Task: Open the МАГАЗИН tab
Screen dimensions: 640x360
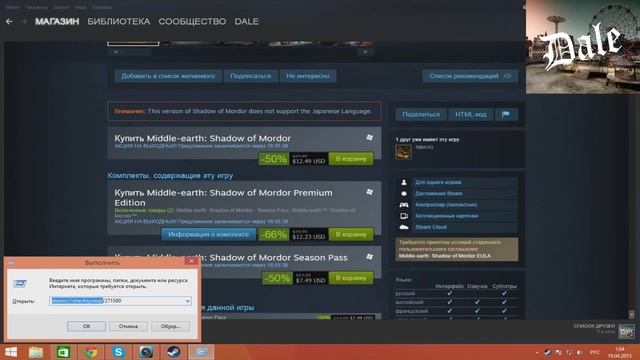Action: click(57, 21)
